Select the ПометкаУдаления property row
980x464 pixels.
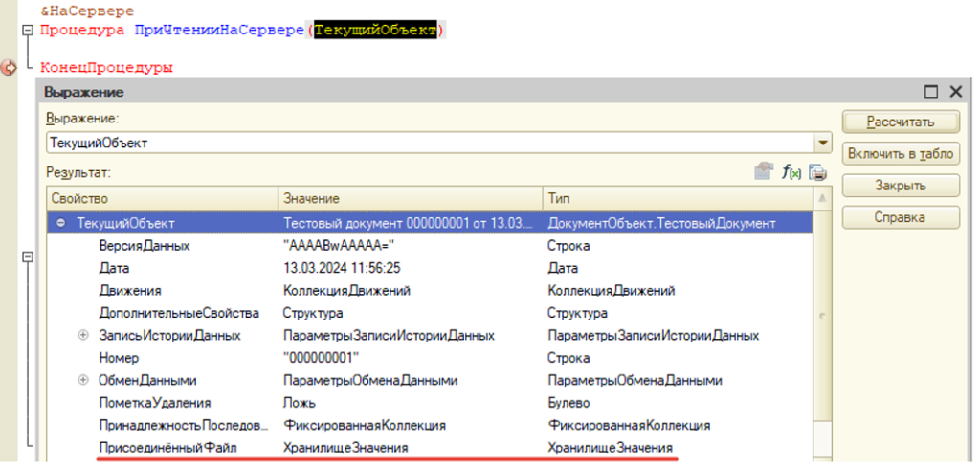pyautogui.click(x=155, y=403)
